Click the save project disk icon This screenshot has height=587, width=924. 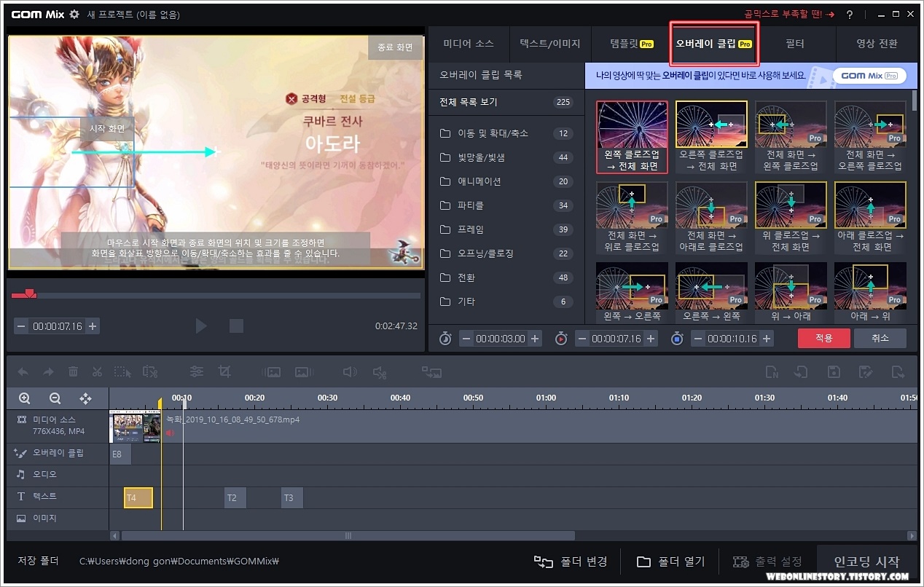(834, 371)
